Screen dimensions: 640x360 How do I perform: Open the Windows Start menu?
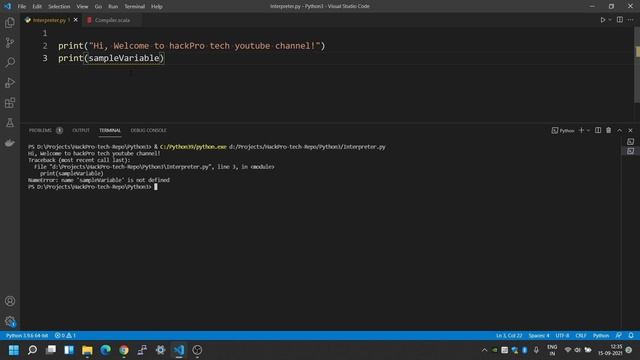click(13, 350)
